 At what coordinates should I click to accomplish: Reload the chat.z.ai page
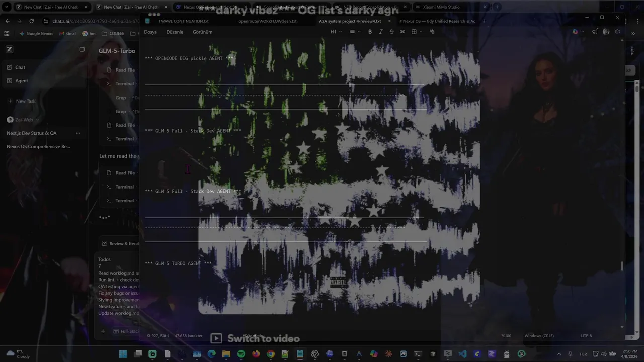(31, 21)
